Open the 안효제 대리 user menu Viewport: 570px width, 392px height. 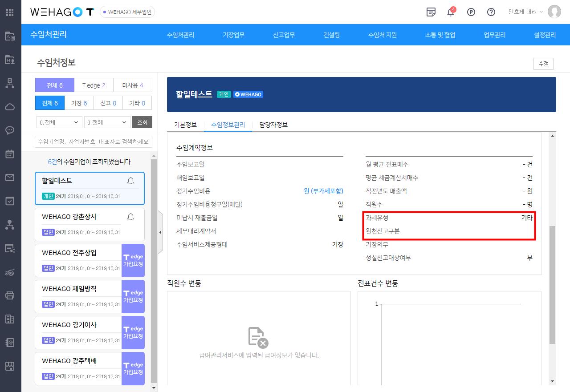pos(525,12)
